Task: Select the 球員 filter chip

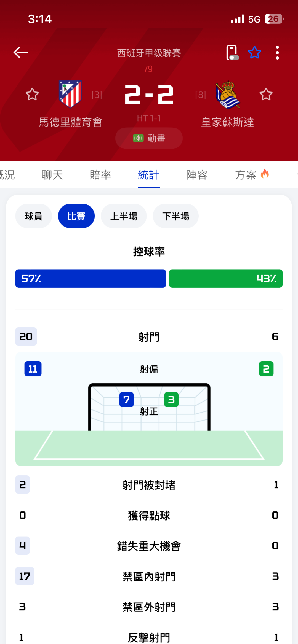Action: (x=33, y=216)
